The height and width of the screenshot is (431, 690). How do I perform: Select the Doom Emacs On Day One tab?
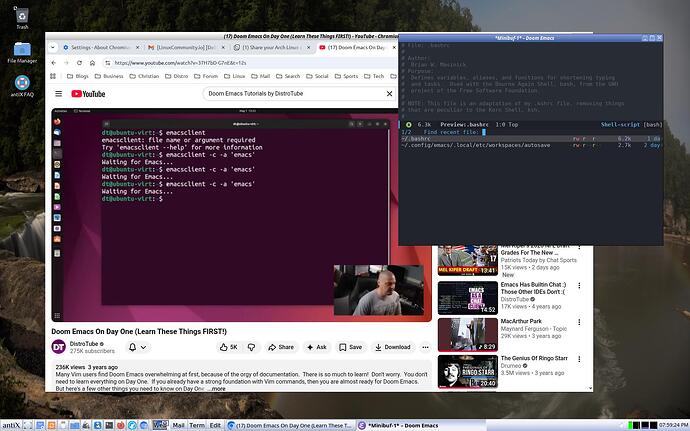357,47
